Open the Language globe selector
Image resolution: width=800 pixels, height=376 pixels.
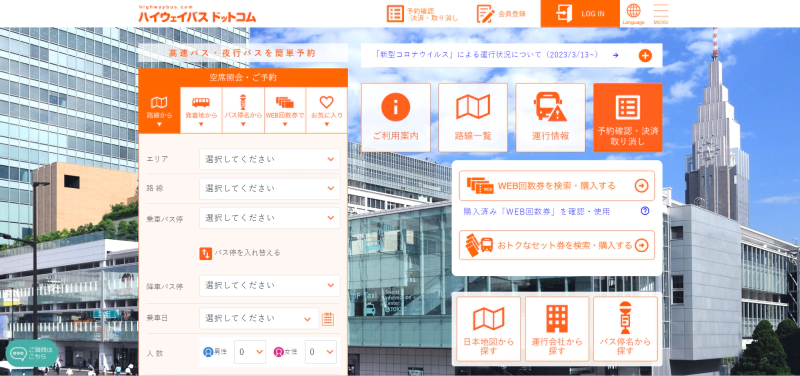pos(633,14)
